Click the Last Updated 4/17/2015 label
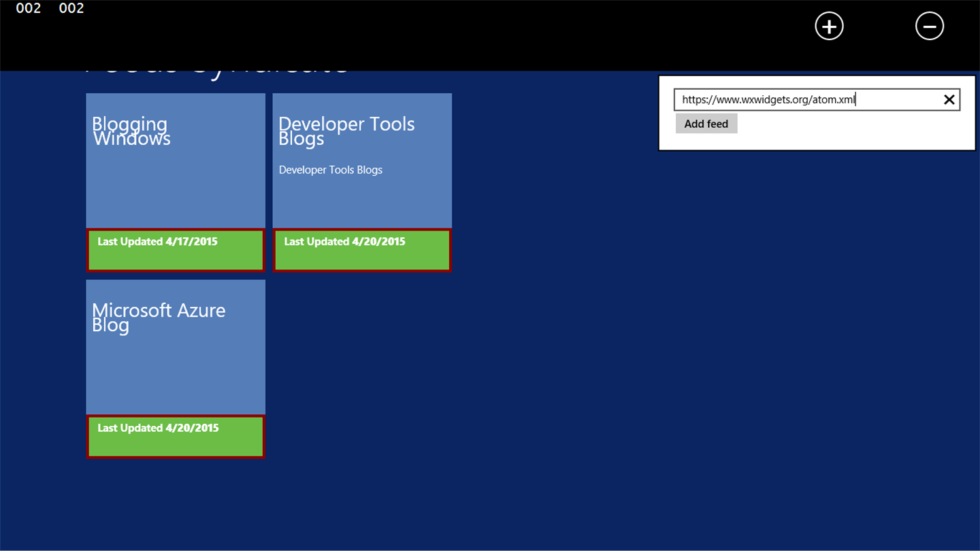This screenshot has width=980, height=551. click(x=157, y=241)
